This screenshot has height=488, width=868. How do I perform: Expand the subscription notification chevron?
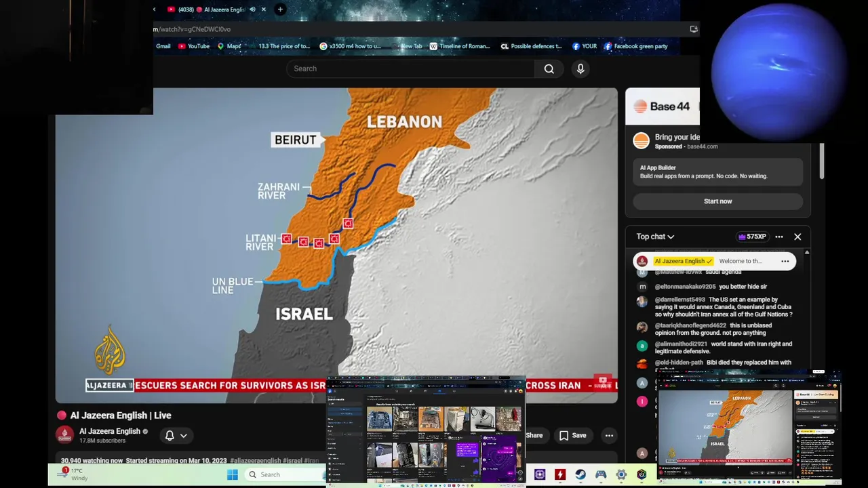(183, 436)
